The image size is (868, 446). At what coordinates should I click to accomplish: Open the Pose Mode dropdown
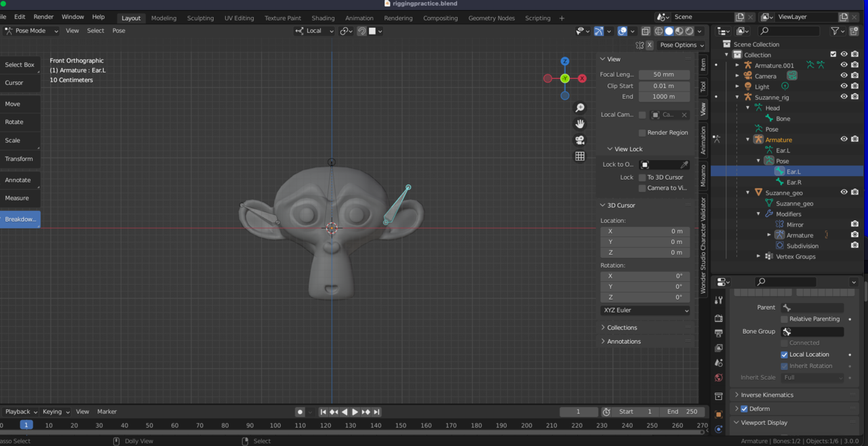31,31
